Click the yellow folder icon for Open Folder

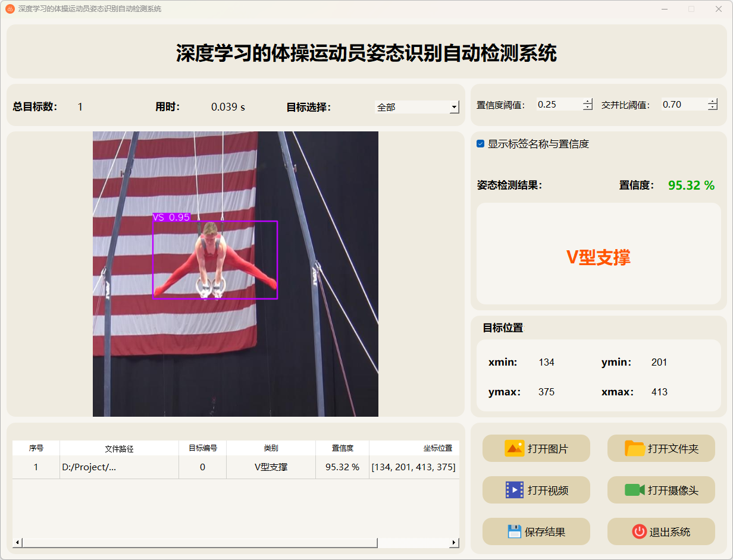634,448
